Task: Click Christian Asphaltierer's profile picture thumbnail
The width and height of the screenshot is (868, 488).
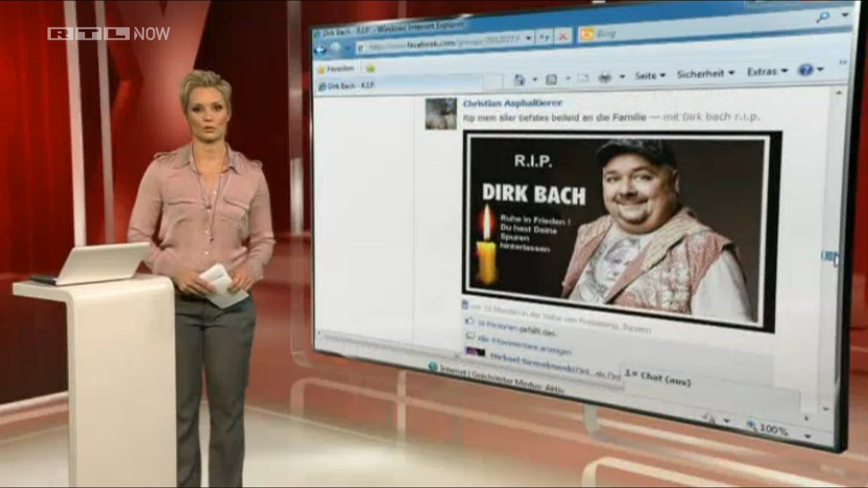Action: click(x=441, y=114)
